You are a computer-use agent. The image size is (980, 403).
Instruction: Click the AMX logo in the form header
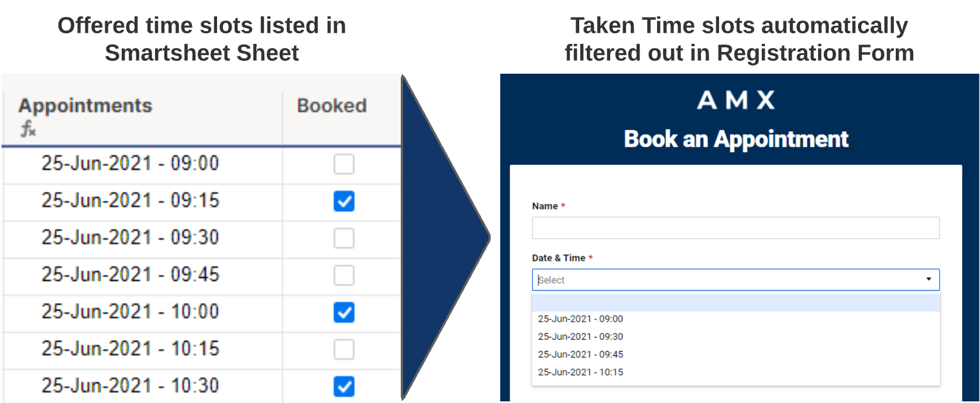(x=735, y=100)
